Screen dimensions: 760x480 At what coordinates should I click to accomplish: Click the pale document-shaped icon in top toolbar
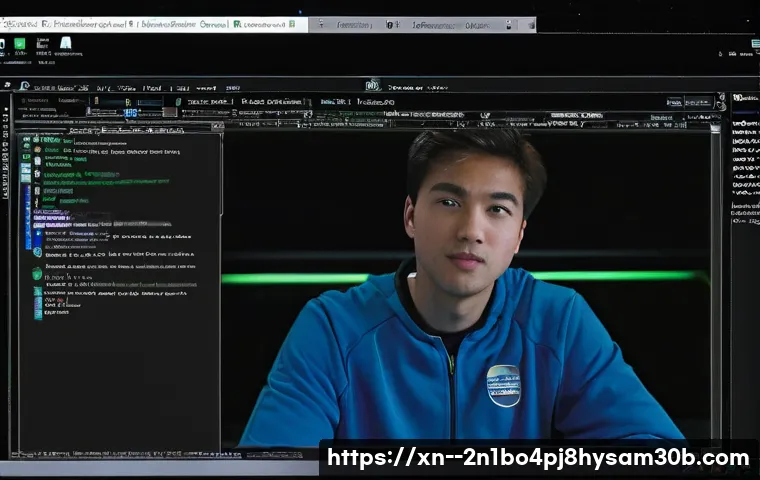[65, 43]
